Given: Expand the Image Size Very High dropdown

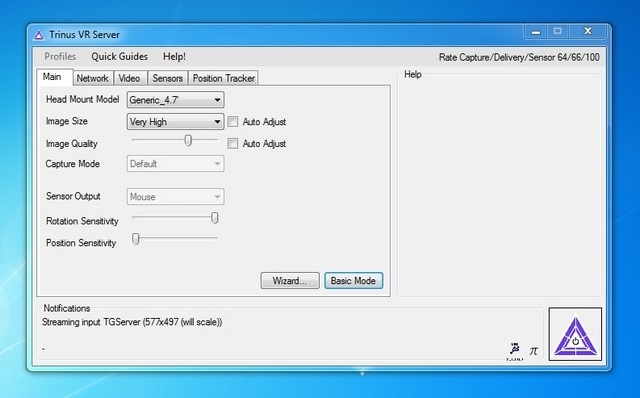Looking at the screenshot, I should pyautogui.click(x=176, y=122).
